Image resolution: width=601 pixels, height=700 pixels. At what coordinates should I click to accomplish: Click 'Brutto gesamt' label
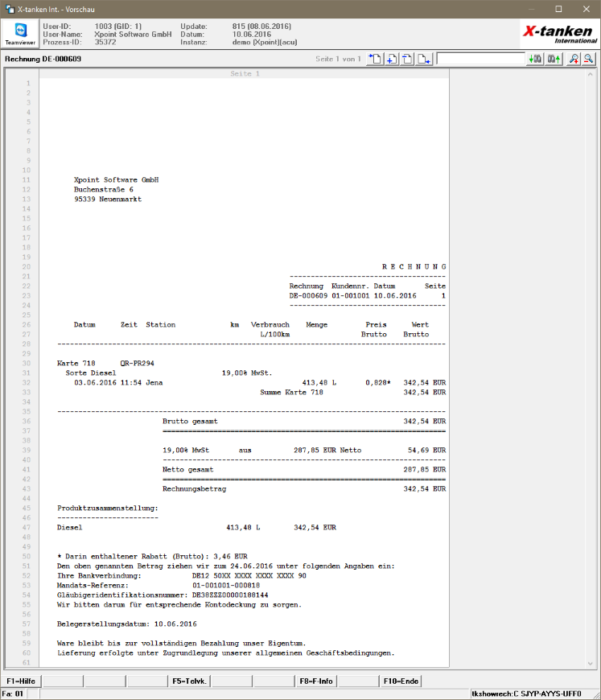click(x=190, y=422)
